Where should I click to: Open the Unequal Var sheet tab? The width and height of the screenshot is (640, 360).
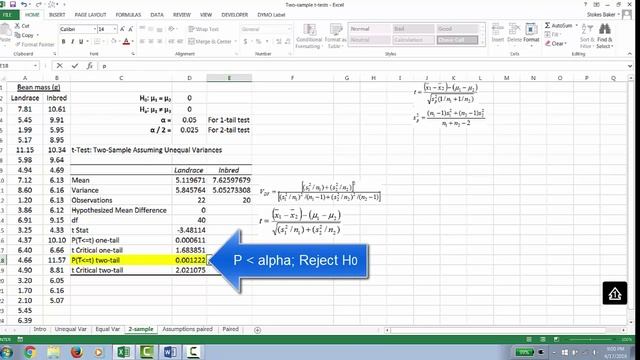(70, 329)
